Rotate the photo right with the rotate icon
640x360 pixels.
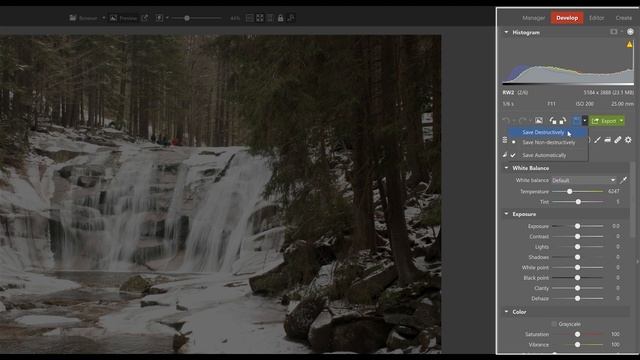562,121
